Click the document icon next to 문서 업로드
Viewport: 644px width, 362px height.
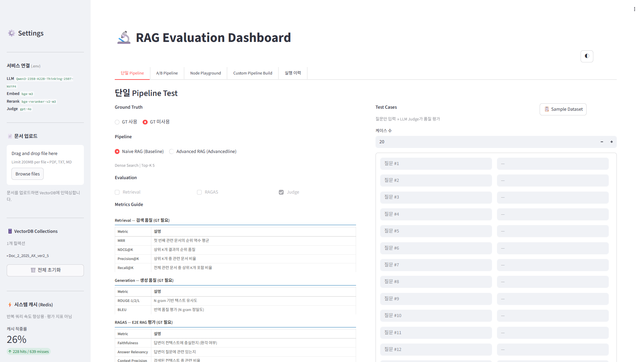(x=9, y=136)
